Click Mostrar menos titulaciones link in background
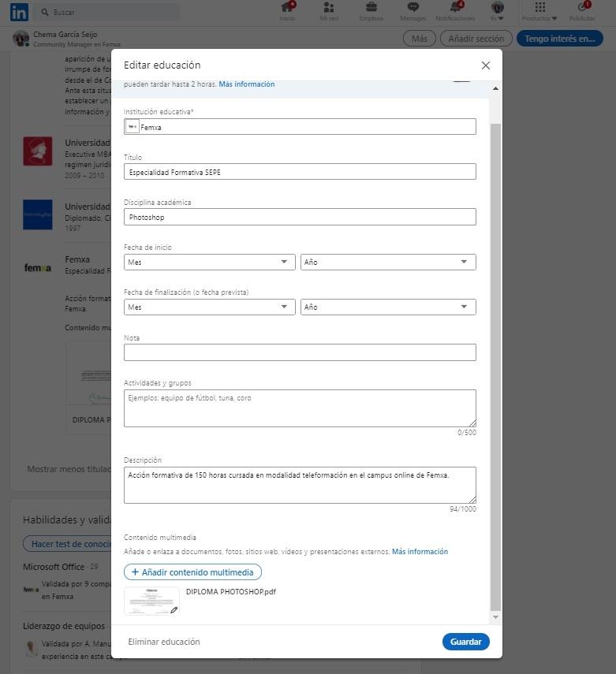Image resolution: width=616 pixels, height=674 pixels. point(69,469)
